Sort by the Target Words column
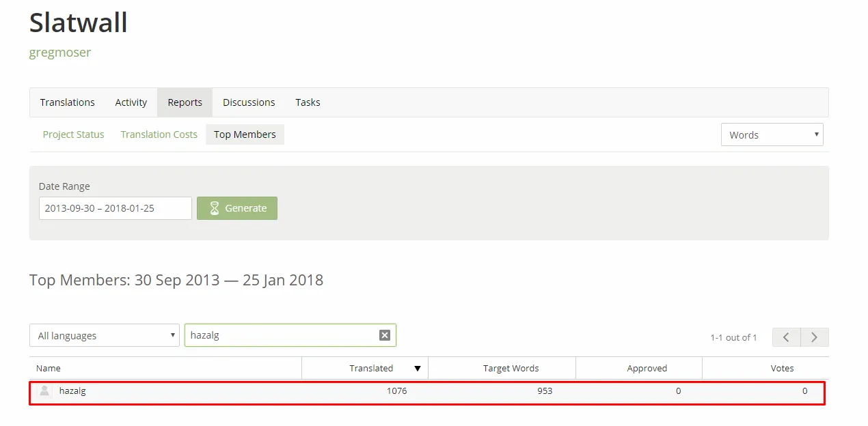868x426 pixels. (502, 368)
